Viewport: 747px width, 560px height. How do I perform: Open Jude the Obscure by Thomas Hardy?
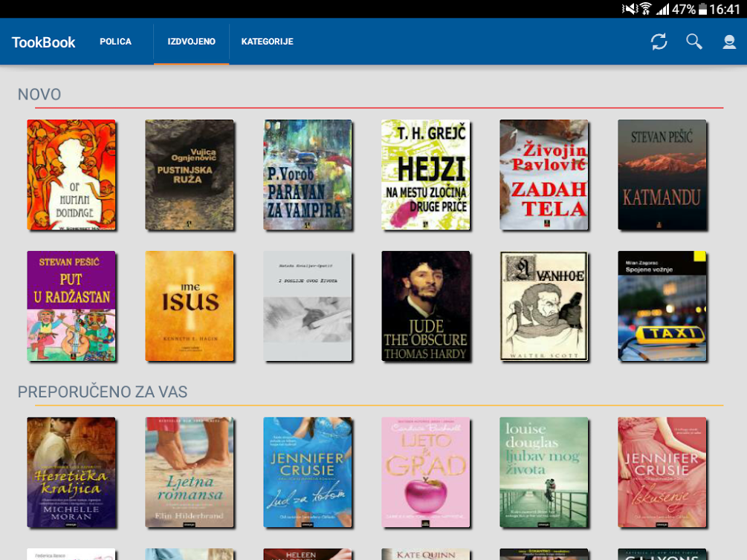click(425, 306)
